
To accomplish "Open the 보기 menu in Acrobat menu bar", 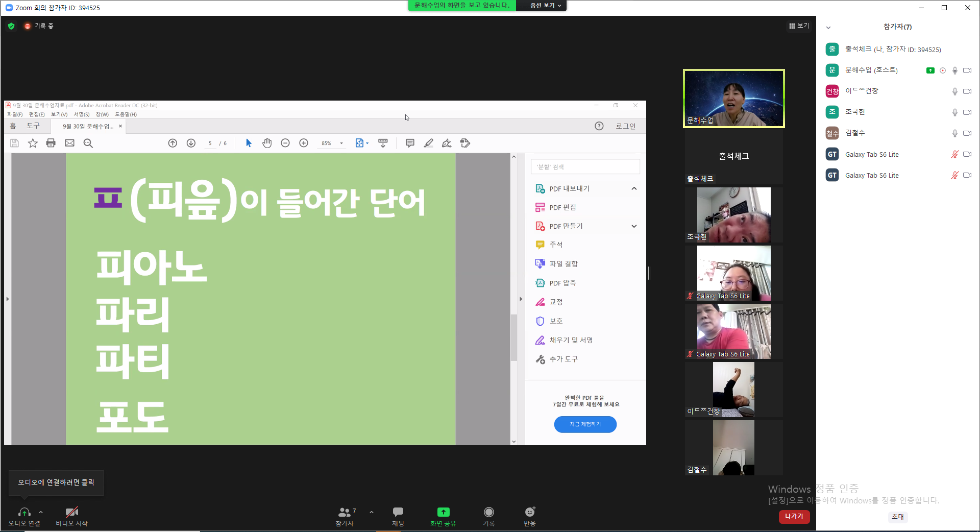I will [59, 114].
